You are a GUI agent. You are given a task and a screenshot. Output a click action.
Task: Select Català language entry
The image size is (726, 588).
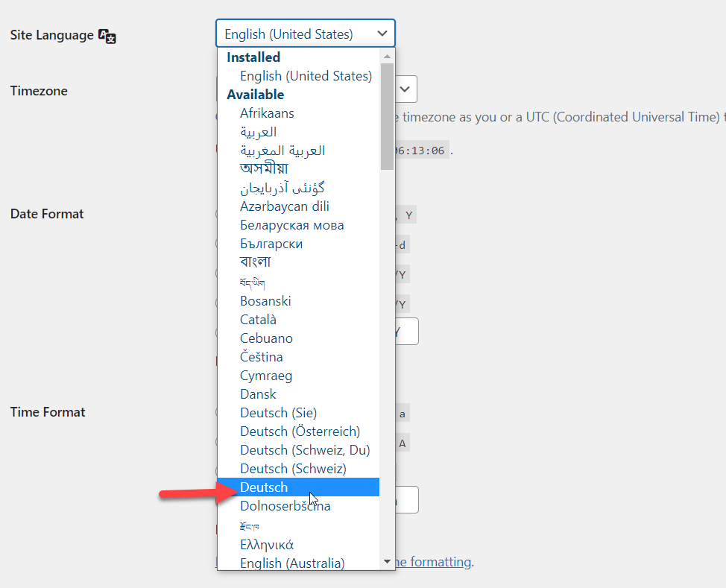(x=258, y=320)
